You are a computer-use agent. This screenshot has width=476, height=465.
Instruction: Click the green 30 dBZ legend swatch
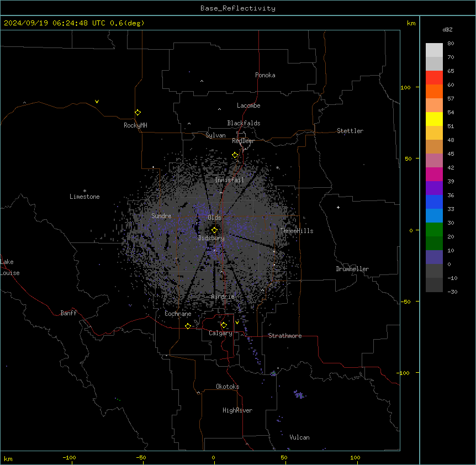click(434, 230)
